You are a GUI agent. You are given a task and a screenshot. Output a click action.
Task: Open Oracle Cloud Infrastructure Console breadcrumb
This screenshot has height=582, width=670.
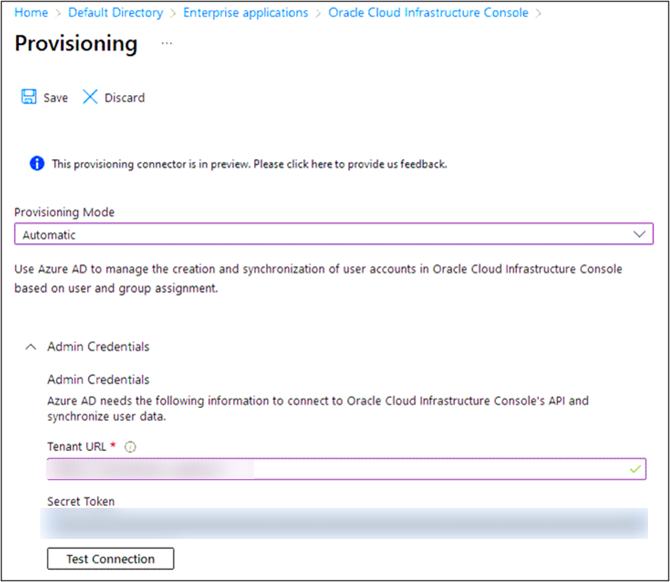click(x=428, y=13)
